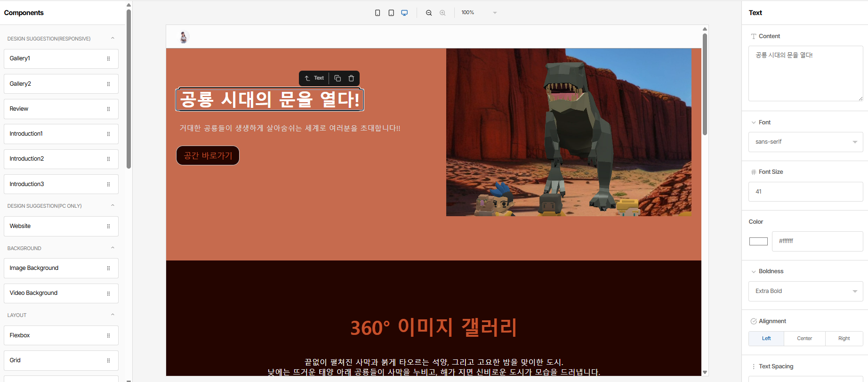The image size is (868, 382).
Task: Delete the selected text element
Action: pos(351,78)
